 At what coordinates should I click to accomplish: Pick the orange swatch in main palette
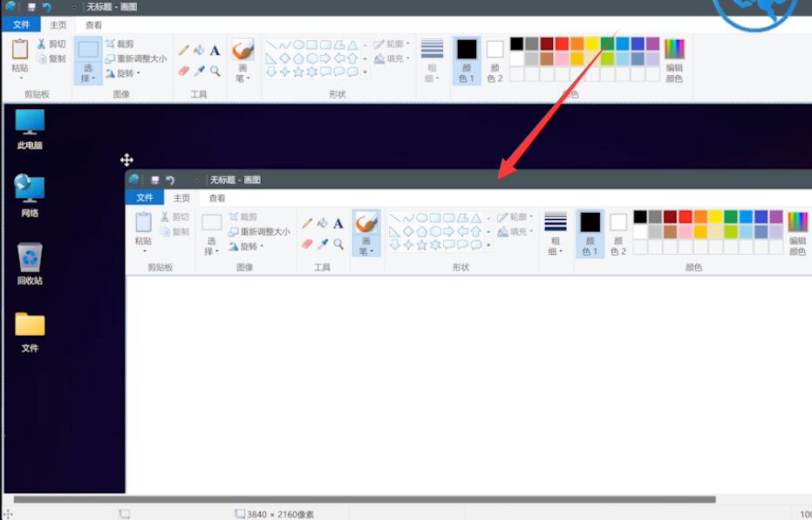click(x=577, y=44)
